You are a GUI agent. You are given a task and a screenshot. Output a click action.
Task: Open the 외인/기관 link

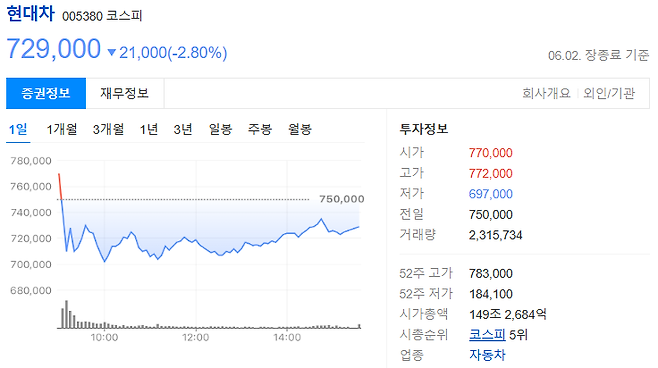pyautogui.click(x=608, y=93)
